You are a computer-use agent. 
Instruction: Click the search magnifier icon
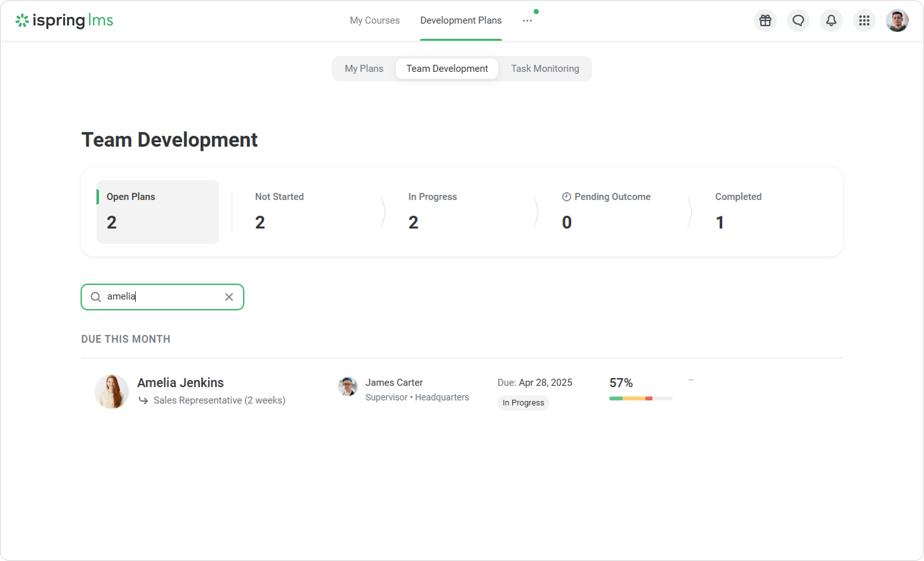(x=96, y=297)
